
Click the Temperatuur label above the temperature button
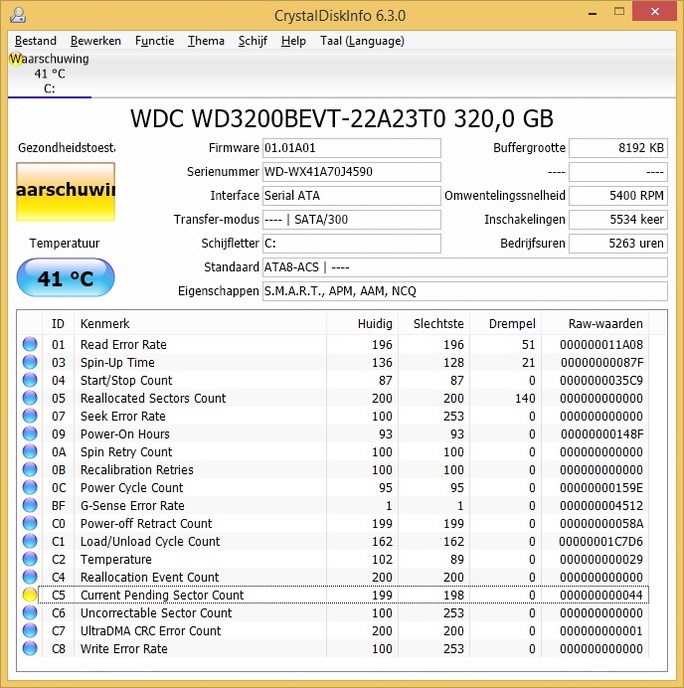(x=64, y=243)
